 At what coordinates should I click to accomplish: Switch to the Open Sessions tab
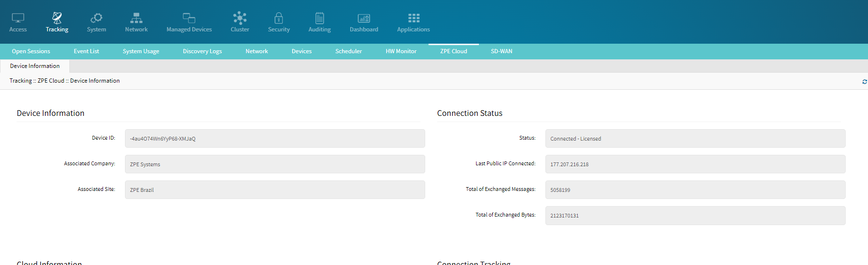tap(31, 51)
